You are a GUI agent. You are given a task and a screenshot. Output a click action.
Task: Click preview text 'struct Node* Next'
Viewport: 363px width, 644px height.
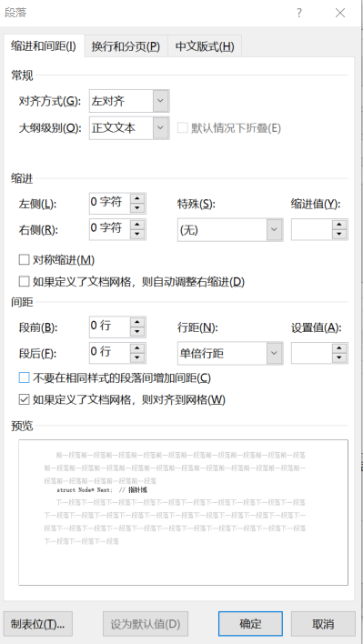click(85, 490)
